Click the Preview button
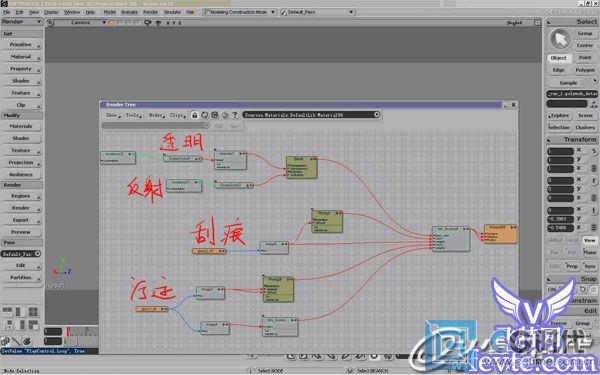This screenshot has width=600, height=375. tap(21, 232)
